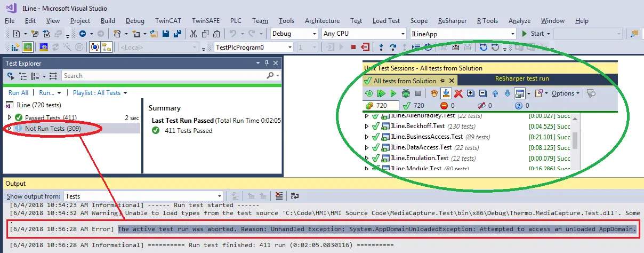Open the ILineApp startup project dropdown
The height and width of the screenshot is (253, 644).
(463, 34)
